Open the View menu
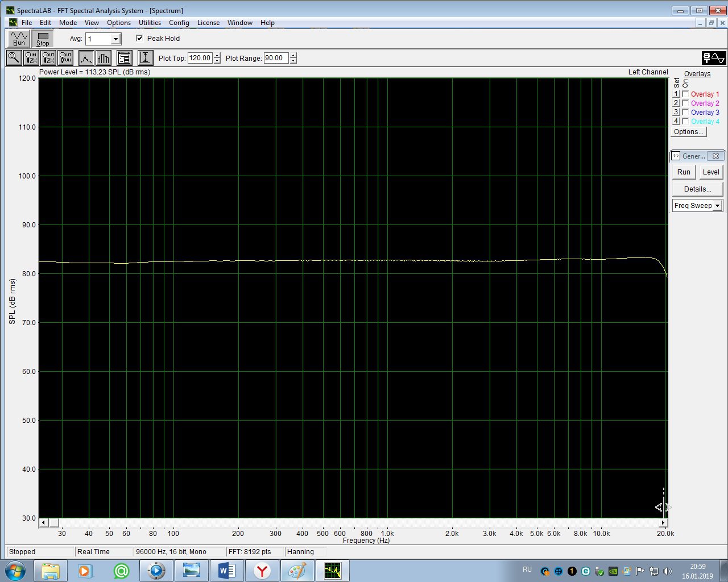728x582 pixels. tap(92, 23)
